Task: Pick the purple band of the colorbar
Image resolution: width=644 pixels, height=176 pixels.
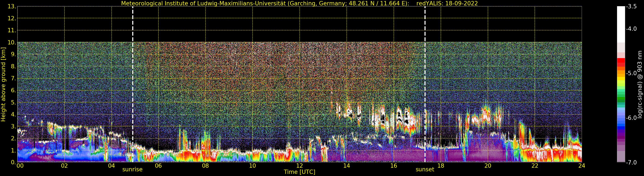Action: pos(621,135)
